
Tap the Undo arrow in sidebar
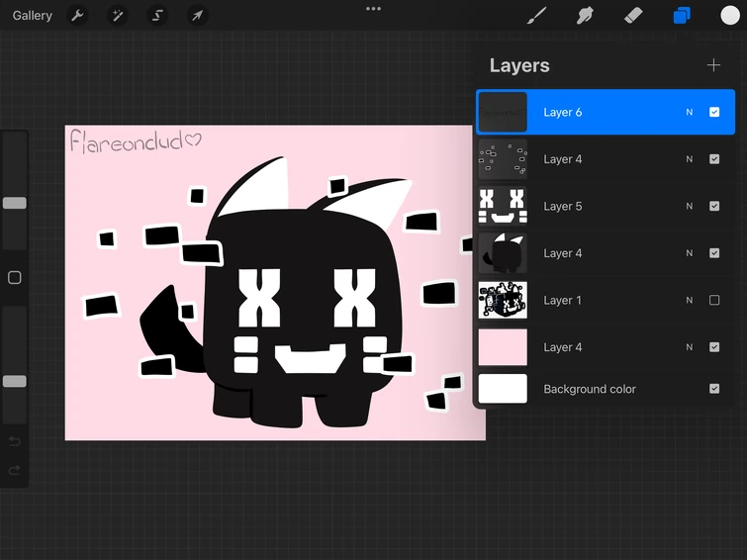pos(15,441)
